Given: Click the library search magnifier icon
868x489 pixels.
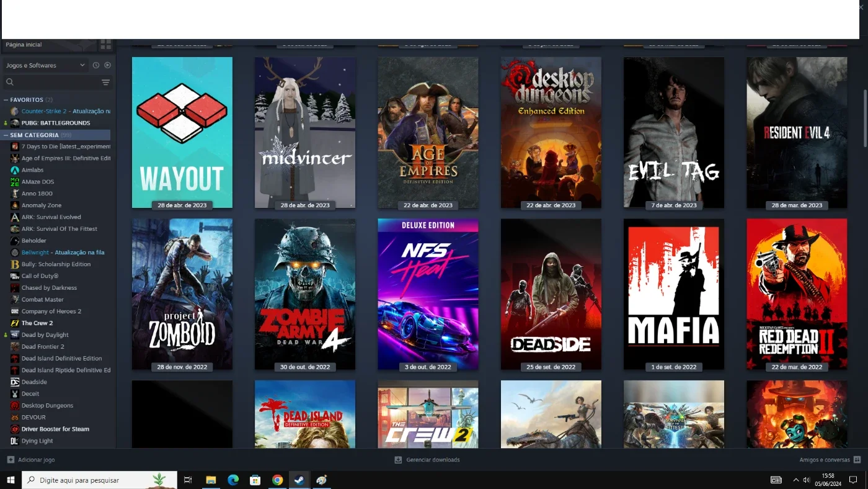Looking at the screenshot, I should (x=10, y=82).
